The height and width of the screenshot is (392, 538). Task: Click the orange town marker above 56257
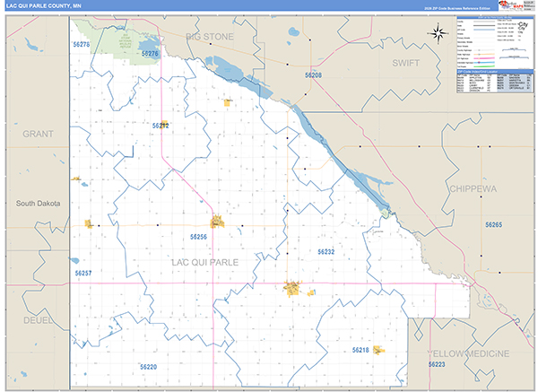tap(89, 223)
